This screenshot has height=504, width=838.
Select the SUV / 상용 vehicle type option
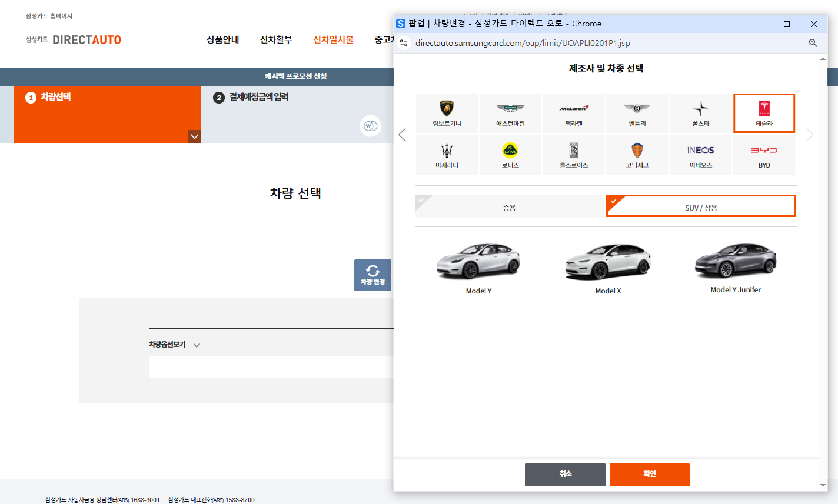pos(701,206)
